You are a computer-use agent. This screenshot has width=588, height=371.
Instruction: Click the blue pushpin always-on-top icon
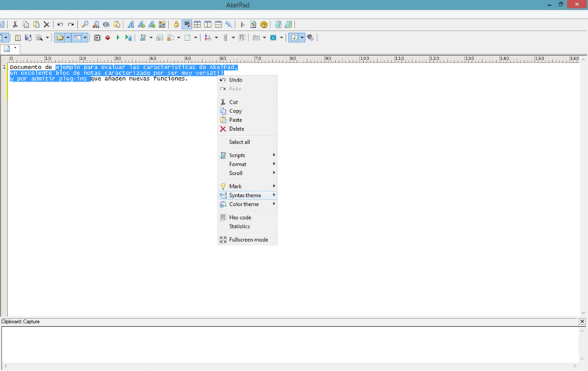click(x=229, y=25)
